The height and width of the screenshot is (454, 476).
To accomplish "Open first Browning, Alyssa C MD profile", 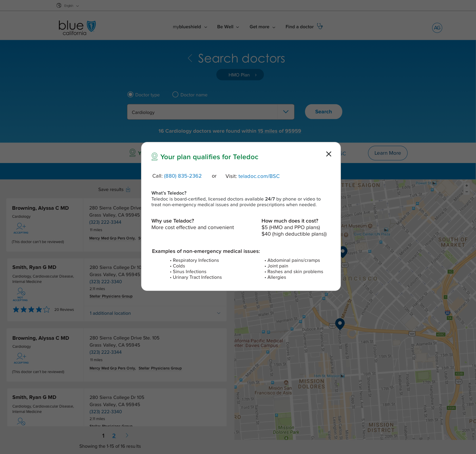I will pos(40,208).
